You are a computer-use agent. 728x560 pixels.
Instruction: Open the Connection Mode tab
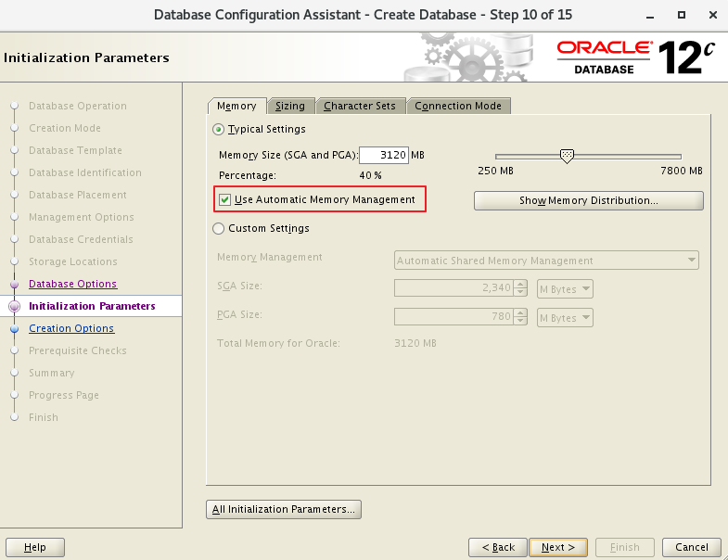(458, 106)
